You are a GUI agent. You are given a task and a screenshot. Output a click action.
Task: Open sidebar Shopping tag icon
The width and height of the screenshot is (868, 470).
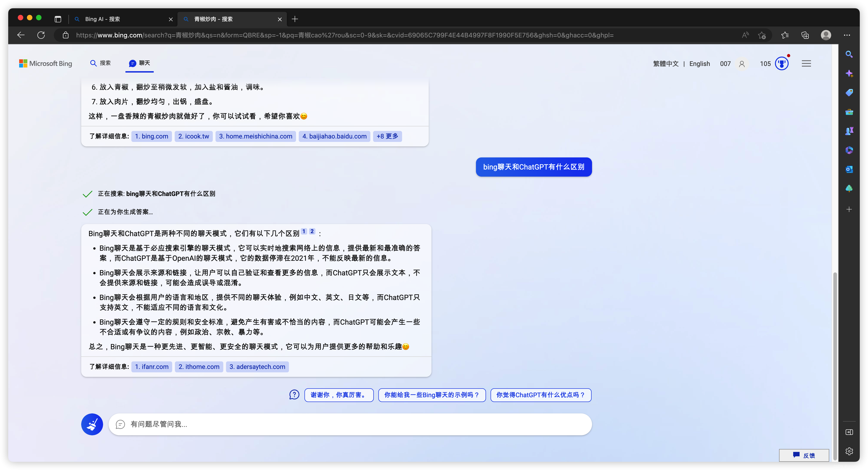849,93
